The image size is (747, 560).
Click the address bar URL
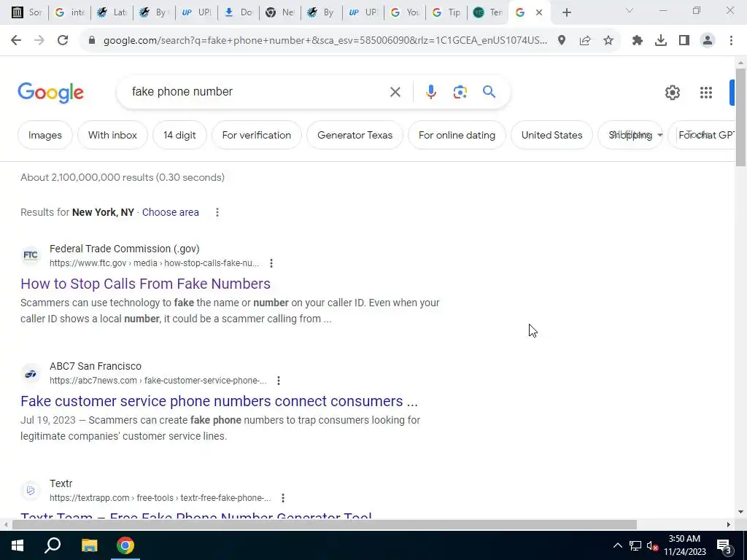[325, 41]
